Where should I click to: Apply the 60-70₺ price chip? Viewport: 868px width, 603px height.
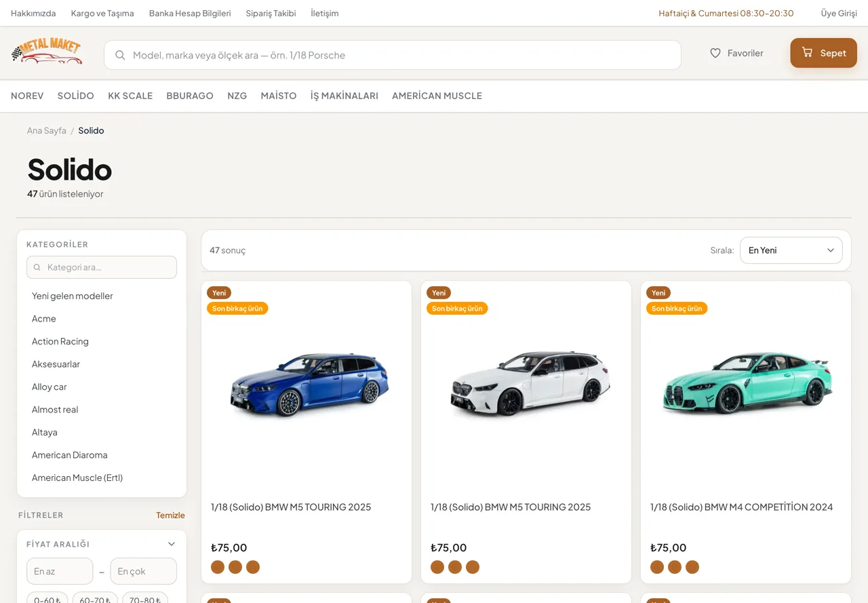pos(95,600)
